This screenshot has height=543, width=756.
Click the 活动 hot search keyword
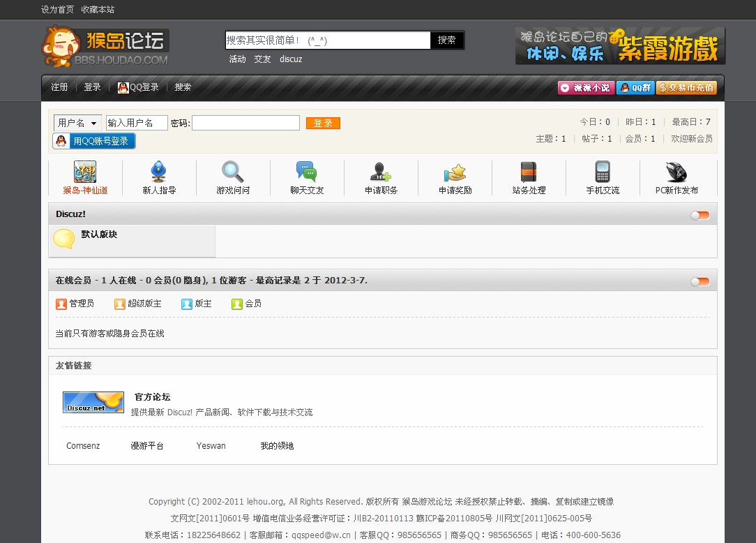(237, 59)
